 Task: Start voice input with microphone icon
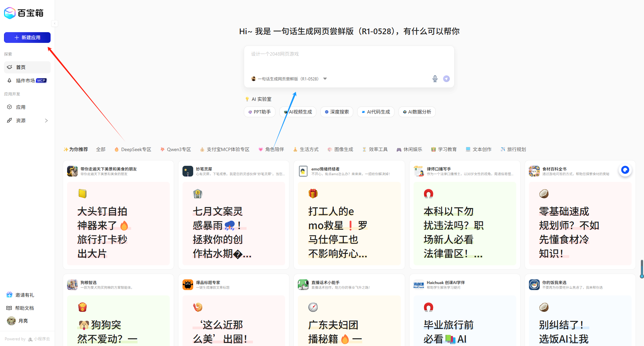point(435,79)
